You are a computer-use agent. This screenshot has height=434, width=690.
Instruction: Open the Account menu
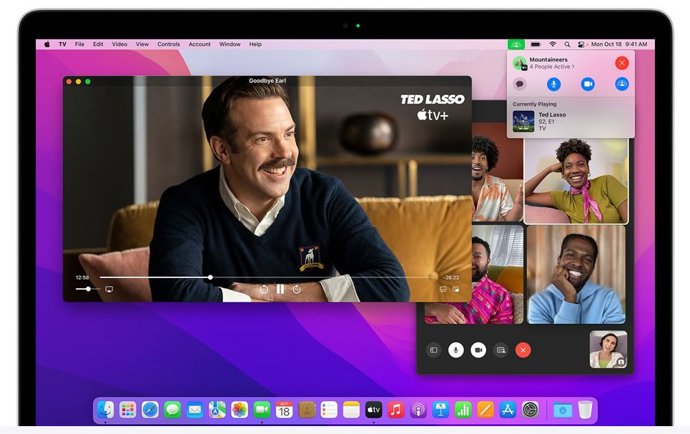199,44
